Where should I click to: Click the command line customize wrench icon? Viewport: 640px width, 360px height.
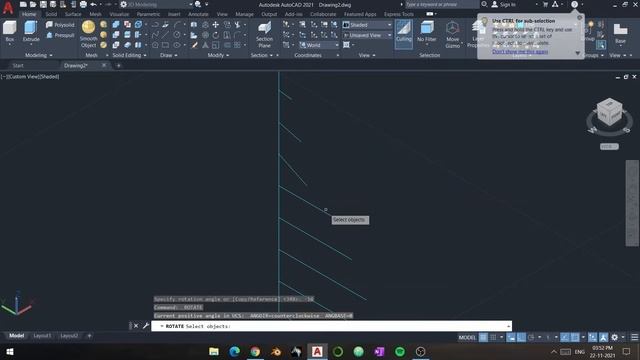click(146, 326)
